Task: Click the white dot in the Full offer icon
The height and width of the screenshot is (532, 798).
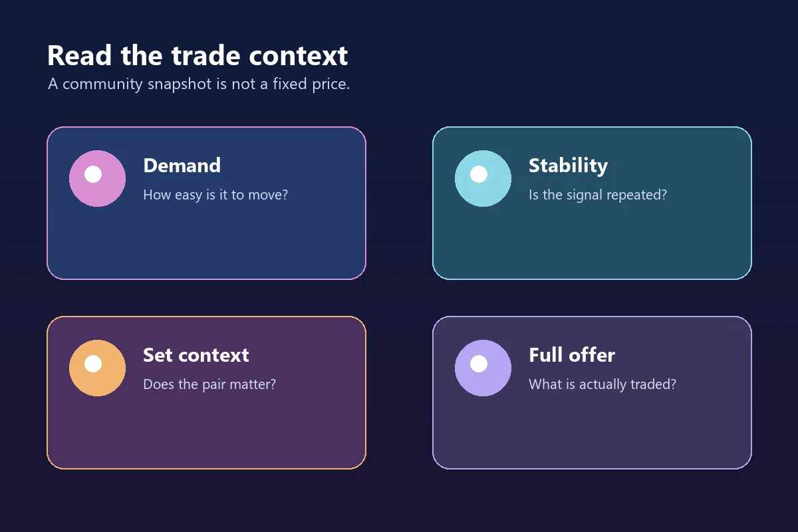Action: [479, 364]
